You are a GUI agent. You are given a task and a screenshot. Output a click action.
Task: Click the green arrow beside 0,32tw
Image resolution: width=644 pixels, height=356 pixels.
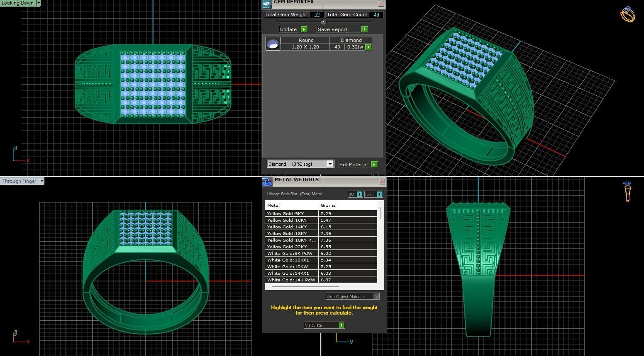pos(368,47)
